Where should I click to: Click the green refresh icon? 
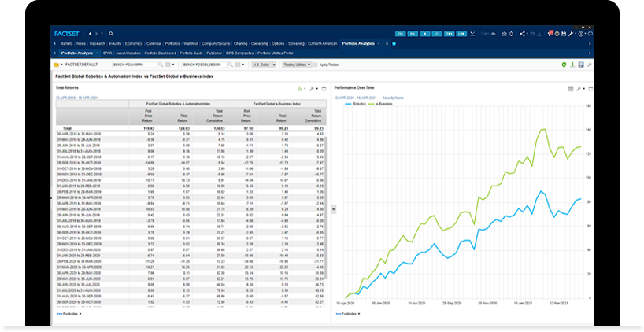tap(564, 65)
